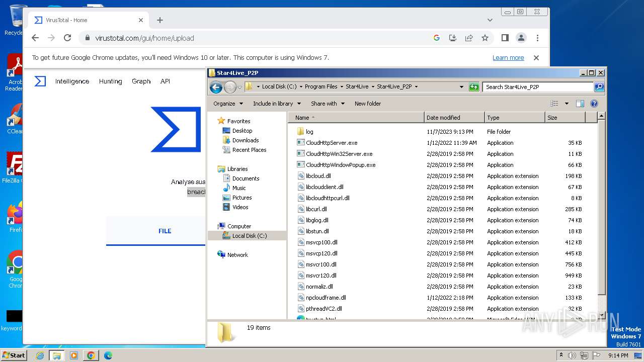Open Chrome share page icon

coord(469,38)
